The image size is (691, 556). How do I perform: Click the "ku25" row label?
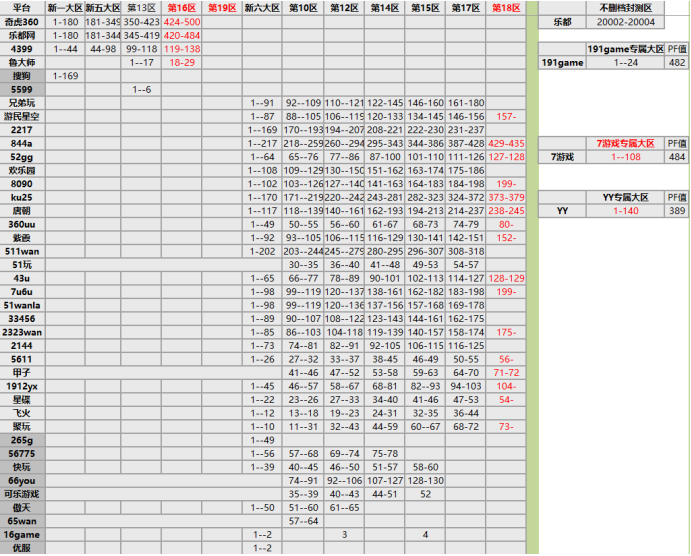(x=22, y=197)
